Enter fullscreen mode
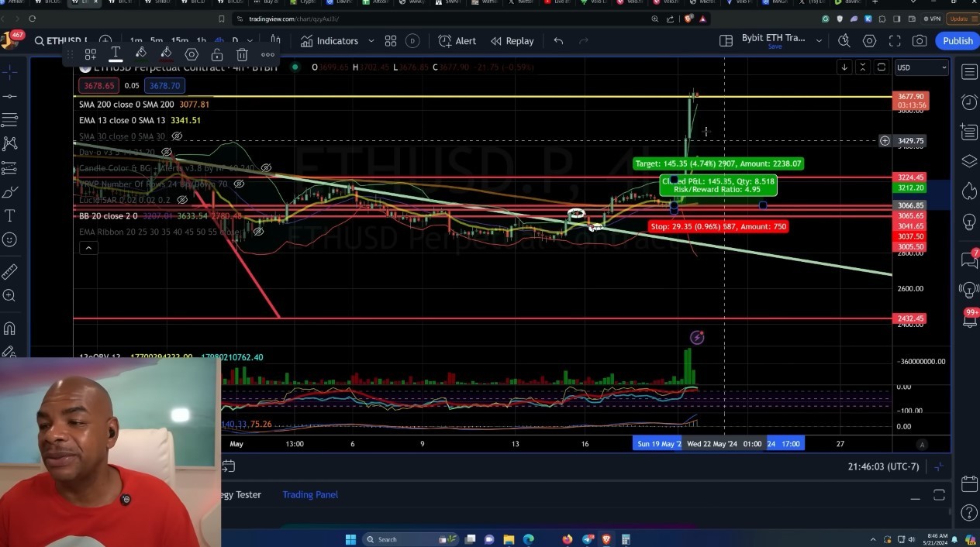Viewport: 980px width, 547px height. pyautogui.click(x=895, y=41)
